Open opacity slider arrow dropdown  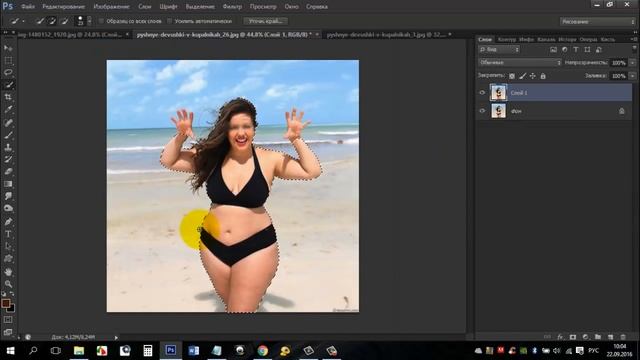point(633,63)
